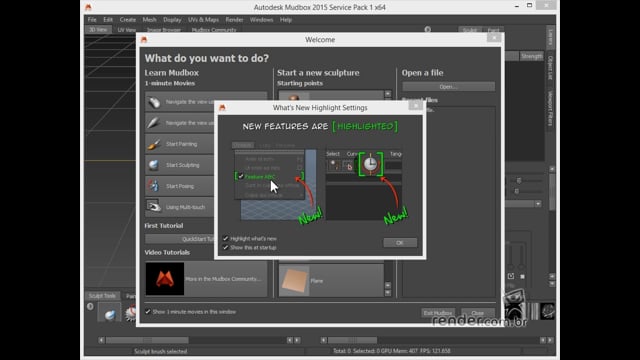Click the 'Sculpt brush selected' status text

point(160,351)
